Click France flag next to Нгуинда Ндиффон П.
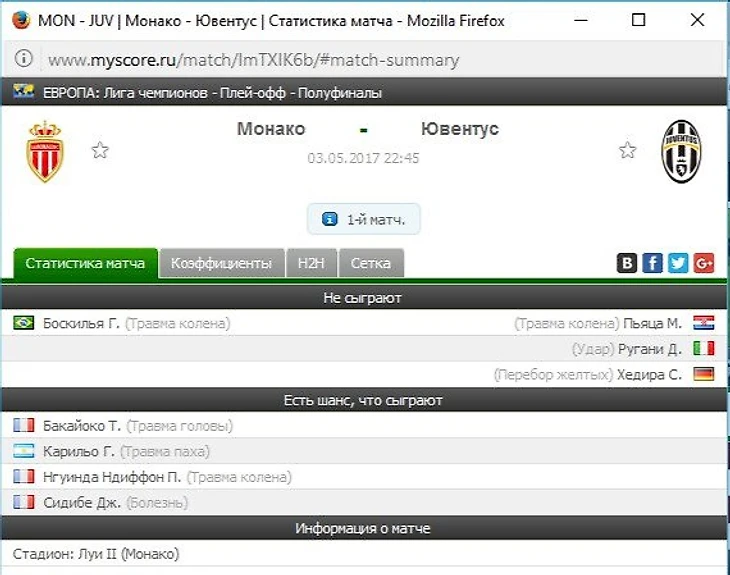 coord(23,476)
